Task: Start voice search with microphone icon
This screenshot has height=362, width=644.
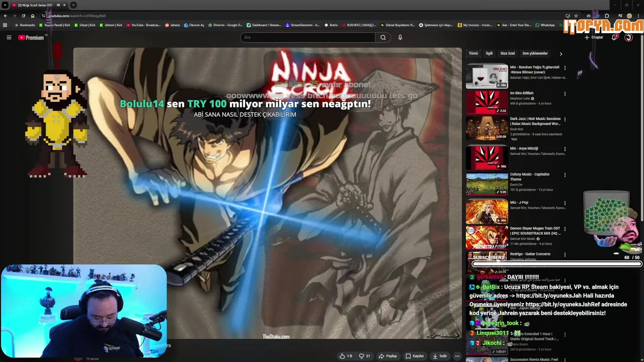Action: coord(400,37)
